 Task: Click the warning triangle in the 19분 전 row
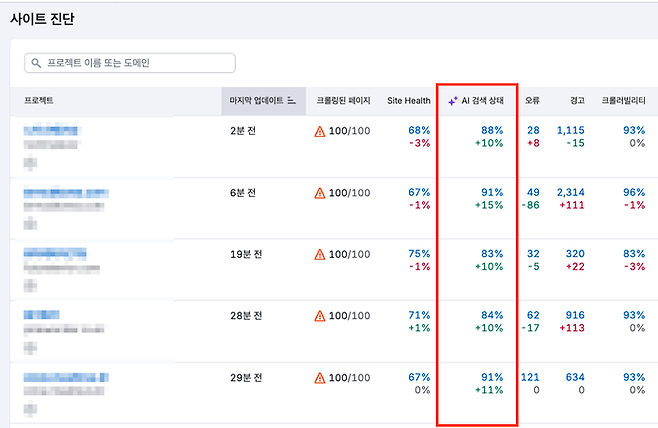(x=320, y=254)
